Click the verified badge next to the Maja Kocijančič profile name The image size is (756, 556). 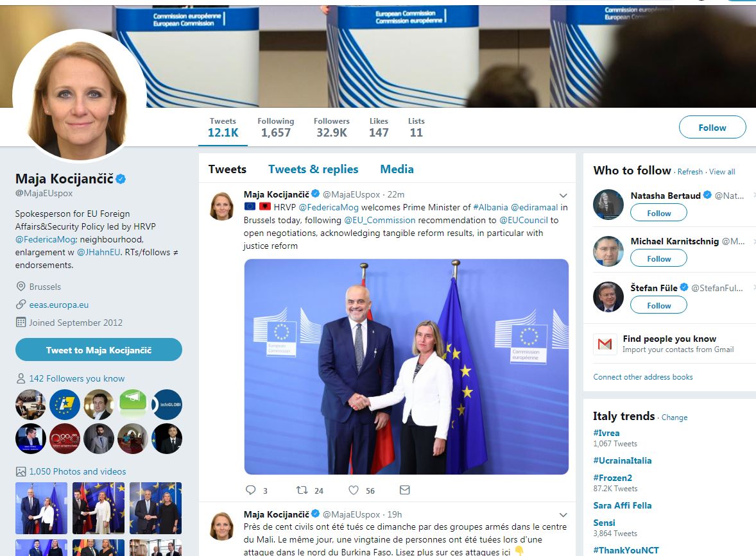click(121, 179)
